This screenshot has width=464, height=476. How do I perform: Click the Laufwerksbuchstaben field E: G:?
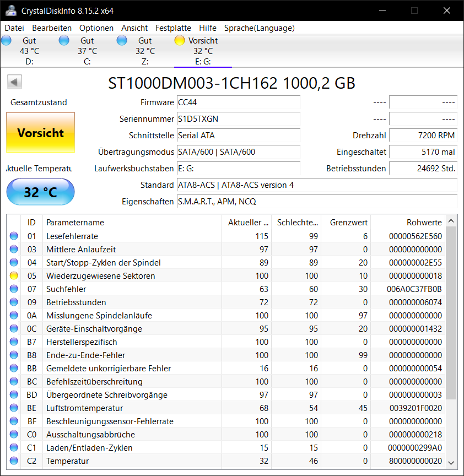239,169
